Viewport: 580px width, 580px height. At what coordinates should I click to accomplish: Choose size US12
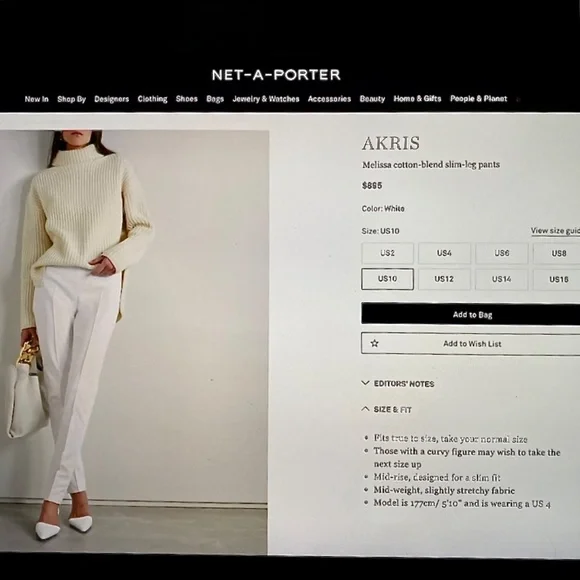pyautogui.click(x=444, y=279)
